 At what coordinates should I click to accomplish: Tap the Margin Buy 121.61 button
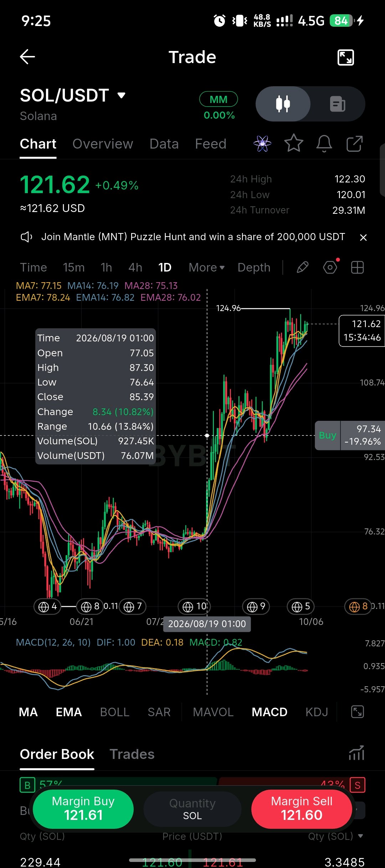click(x=83, y=809)
